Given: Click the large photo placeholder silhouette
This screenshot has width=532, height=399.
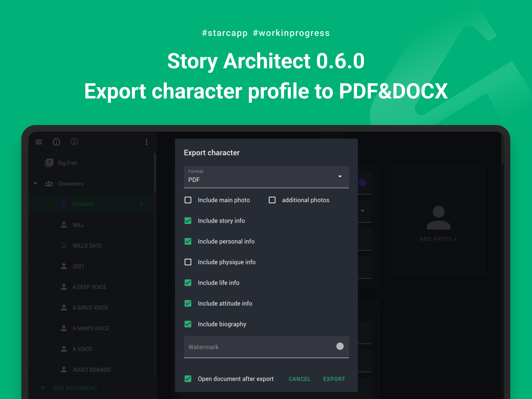Looking at the screenshot, I should click(438, 218).
